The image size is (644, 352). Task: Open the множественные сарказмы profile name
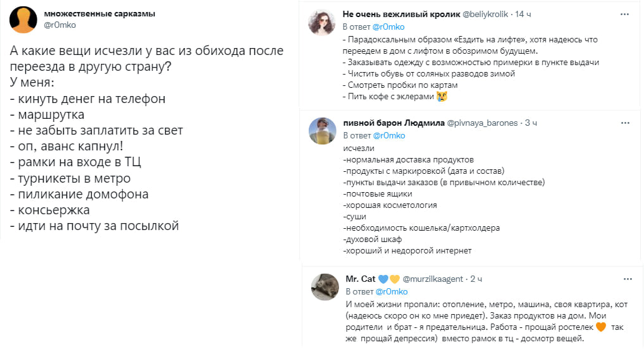pyautogui.click(x=100, y=14)
